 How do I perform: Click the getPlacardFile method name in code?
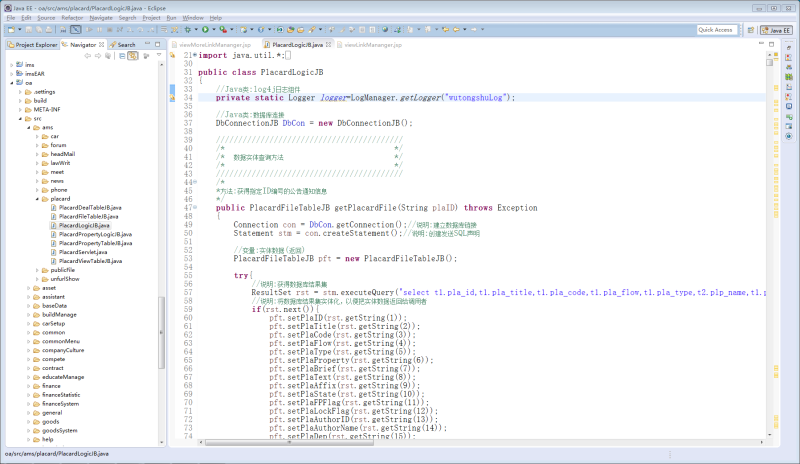365,208
